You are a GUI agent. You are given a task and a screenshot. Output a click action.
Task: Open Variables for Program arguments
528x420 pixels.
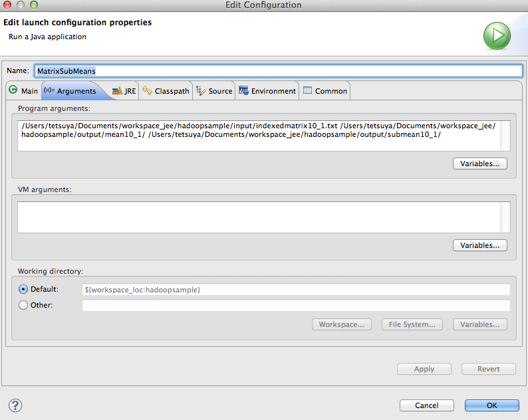[480, 163]
